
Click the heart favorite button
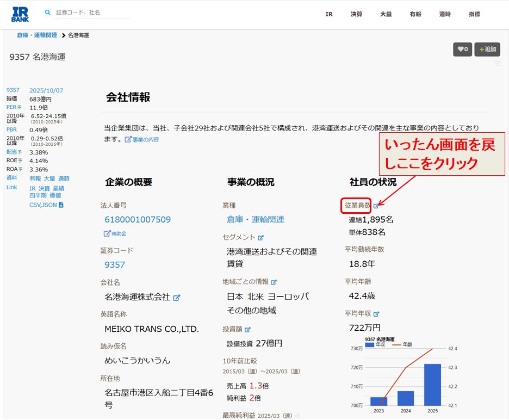462,50
